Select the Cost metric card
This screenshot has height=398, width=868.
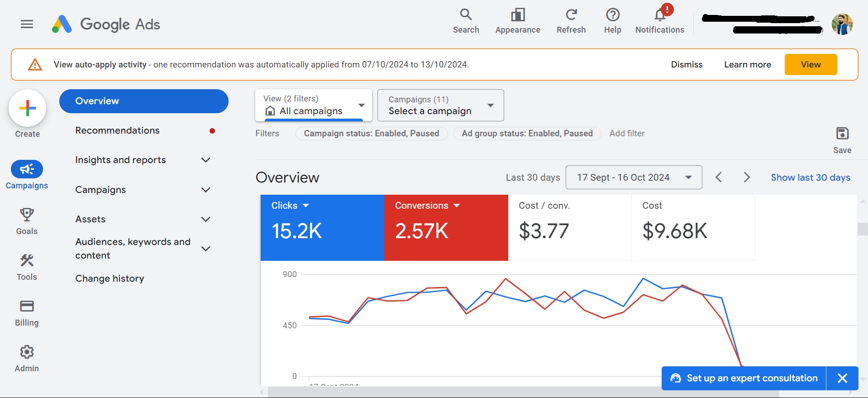coord(693,228)
